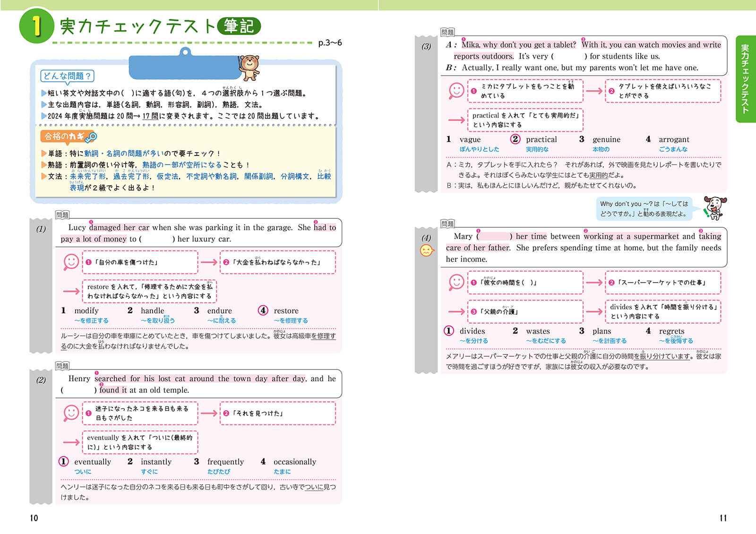
Task: Select circled answer 4 restore
Action: (263, 310)
